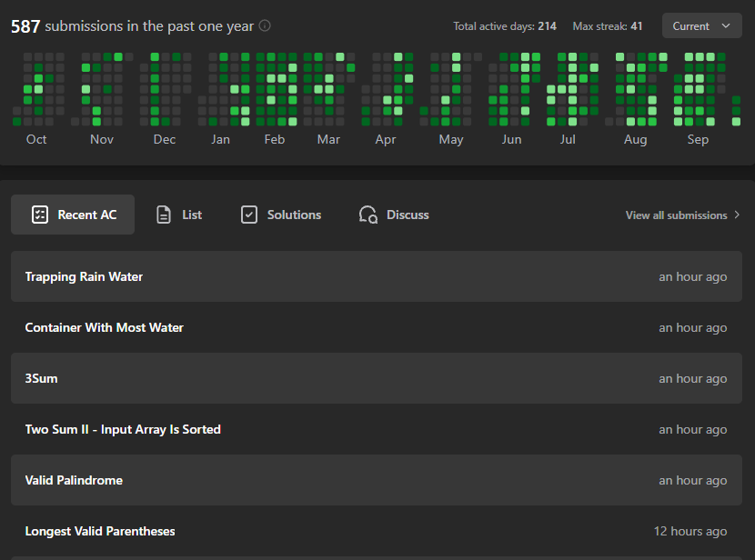Click '12 hours ago' on Longest Valid Parentheses
The height and width of the screenshot is (560, 755).
[x=690, y=531]
